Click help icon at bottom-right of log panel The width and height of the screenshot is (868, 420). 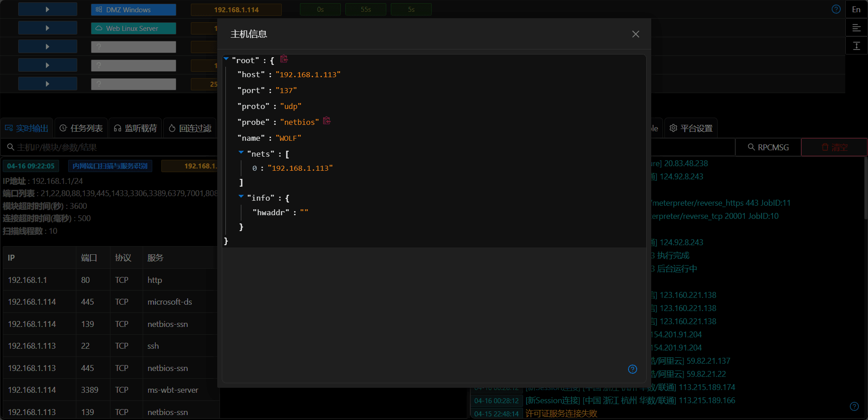854,406
